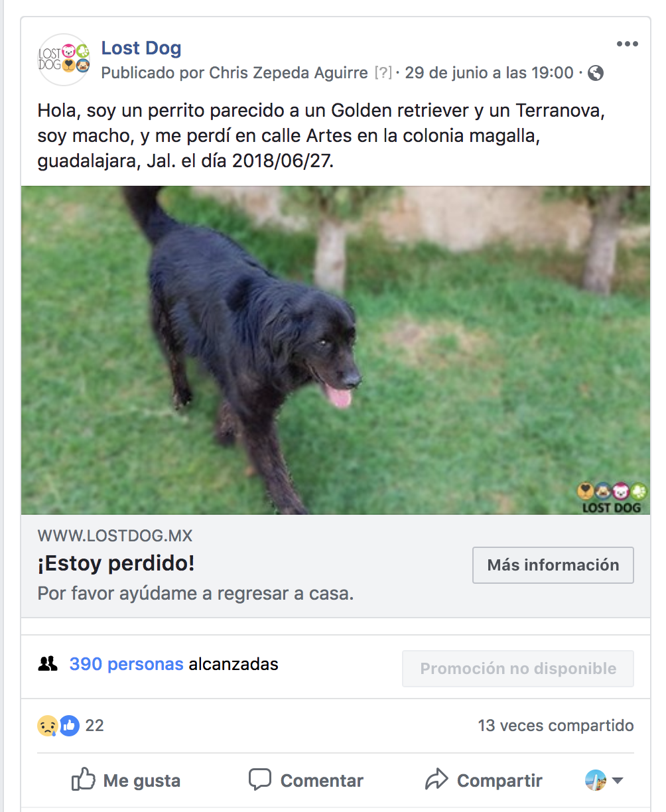This screenshot has width=666, height=812.
Task: Click the sad reaction emoji icon
Action: tap(47, 726)
